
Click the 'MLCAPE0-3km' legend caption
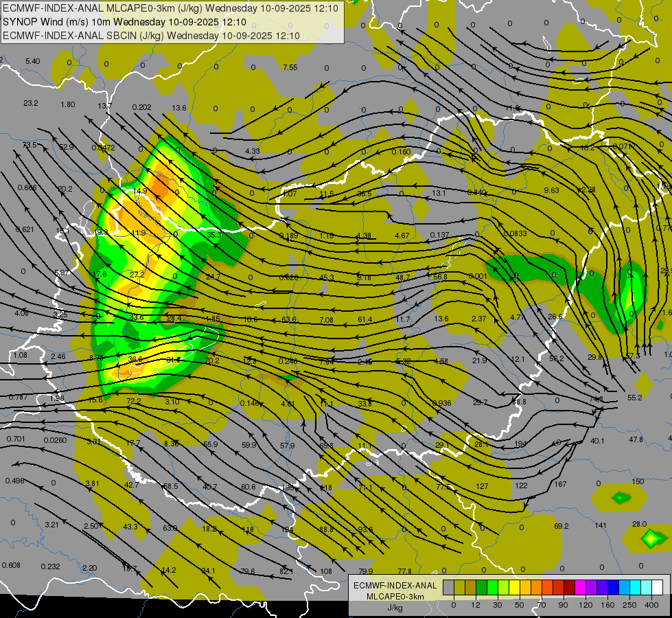(x=395, y=597)
